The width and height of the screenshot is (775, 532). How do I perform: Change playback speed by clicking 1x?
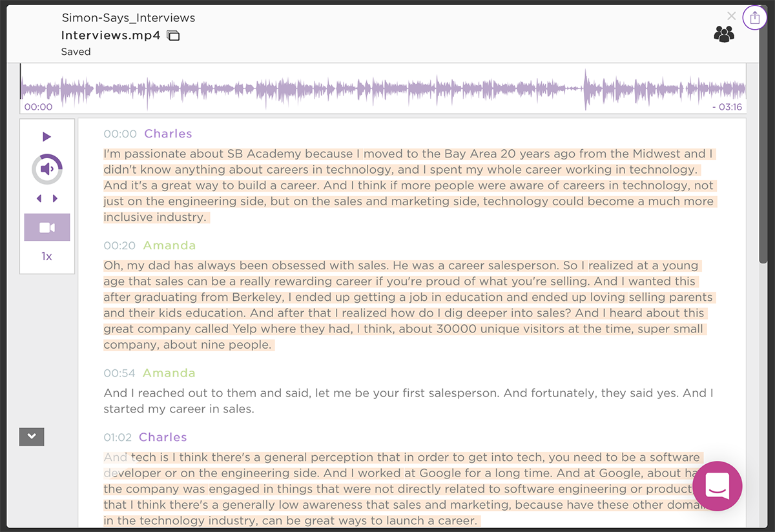pos(46,256)
